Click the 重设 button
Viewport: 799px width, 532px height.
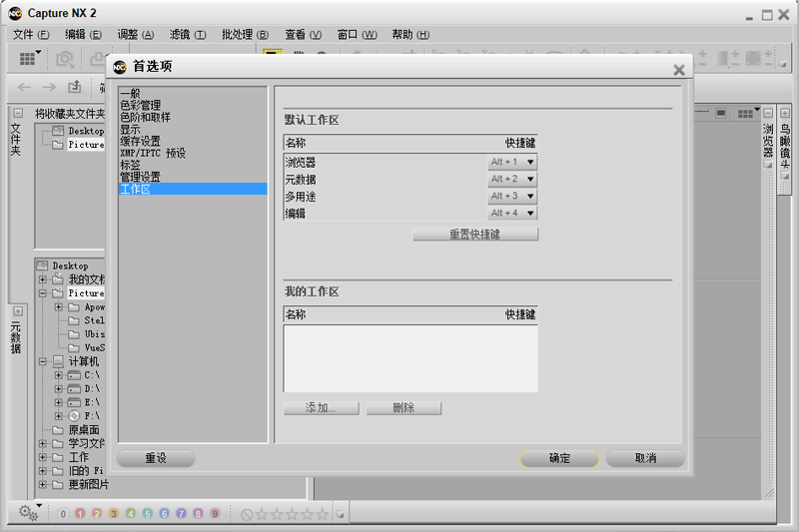(x=156, y=458)
